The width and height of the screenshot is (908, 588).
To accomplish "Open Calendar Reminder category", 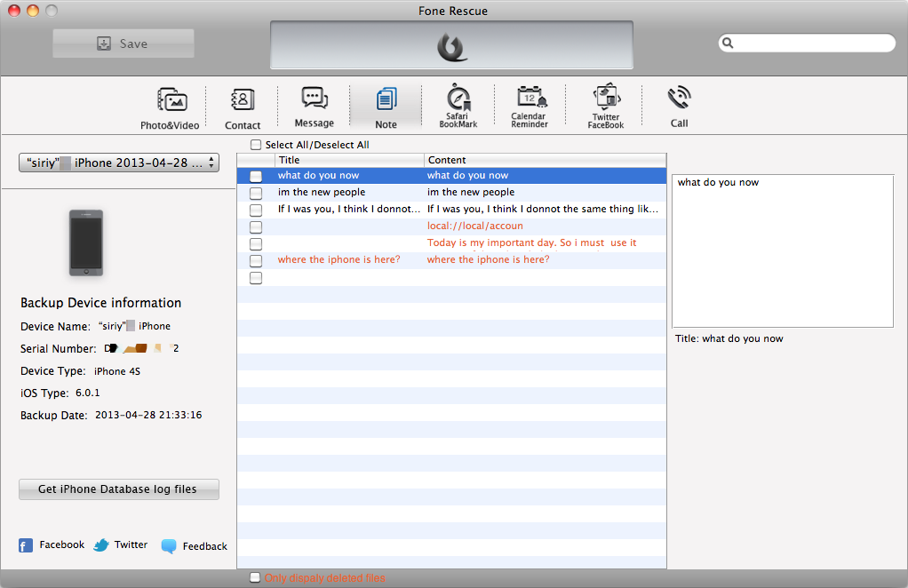I will (x=530, y=106).
